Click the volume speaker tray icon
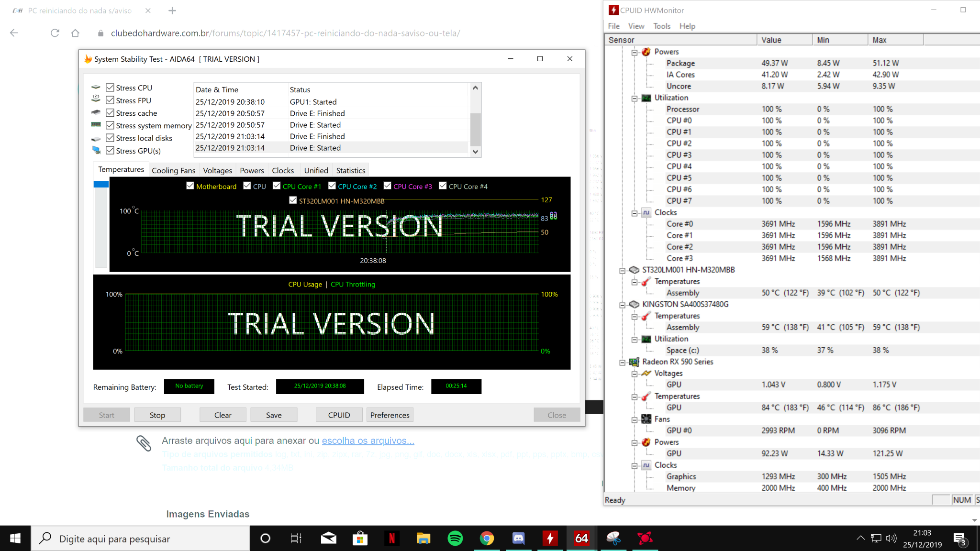Image resolution: width=980 pixels, height=551 pixels. (x=891, y=539)
